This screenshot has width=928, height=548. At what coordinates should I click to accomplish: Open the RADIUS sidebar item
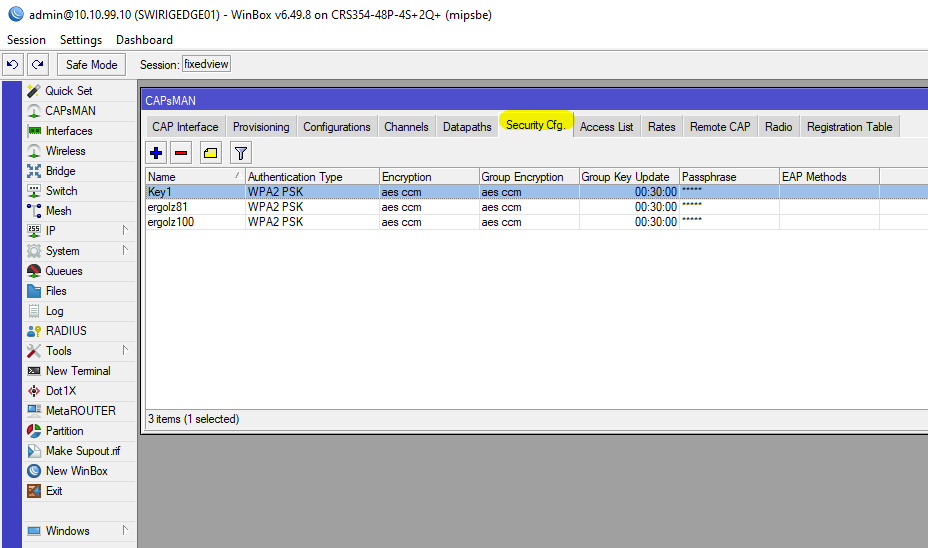66,331
